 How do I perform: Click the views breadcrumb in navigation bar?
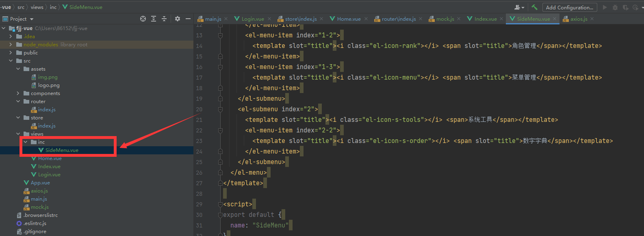[x=37, y=7]
